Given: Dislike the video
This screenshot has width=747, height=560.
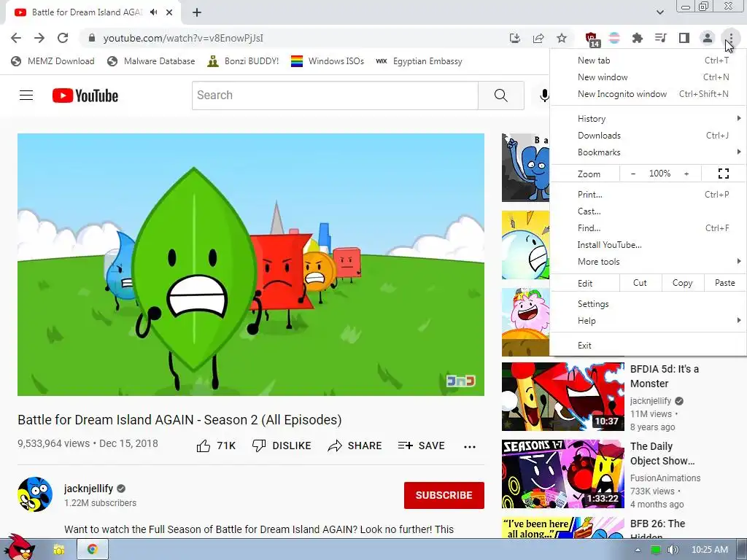Looking at the screenshot, I should [282, 446].
